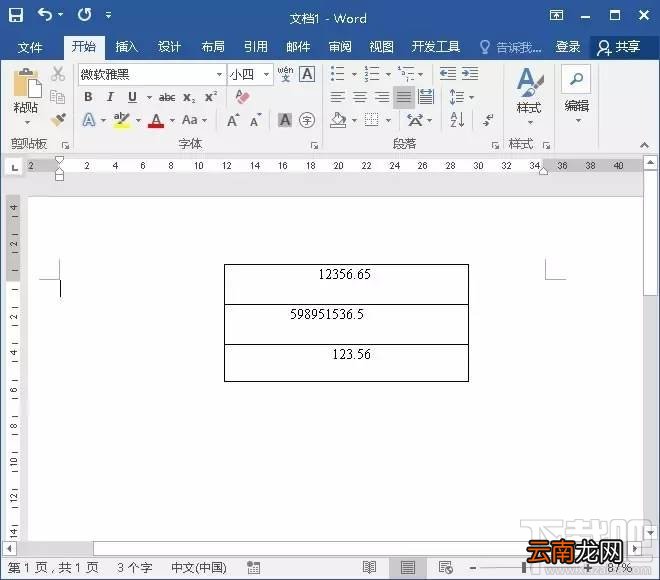Switch to the 布局 tab
This screenshot has height=580, width=660.
[213, 47]
